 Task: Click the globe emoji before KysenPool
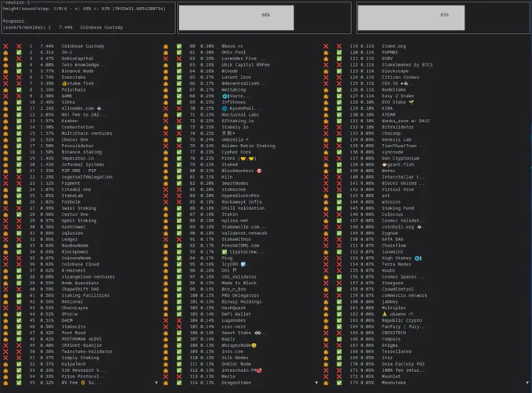pyautogui.click(x=225, y=108)
